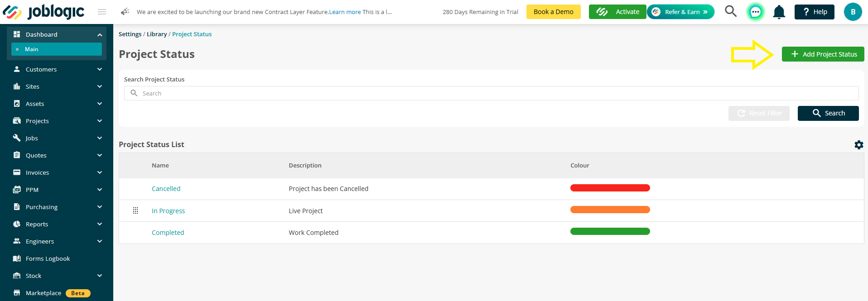This screenshot has width=868, height=301.
Task: Click the dark Search button
Action: [x=828, y=113]
